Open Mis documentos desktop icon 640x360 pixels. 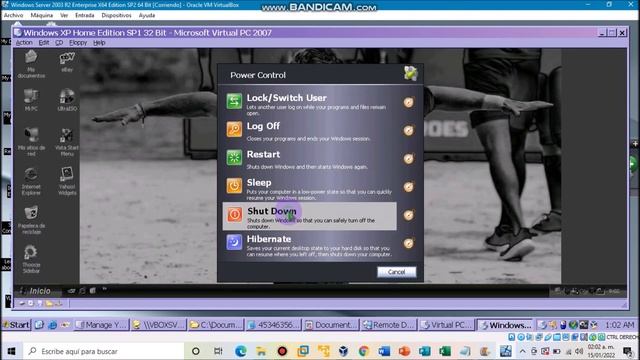pyautogui.click(x=31, y=64)
